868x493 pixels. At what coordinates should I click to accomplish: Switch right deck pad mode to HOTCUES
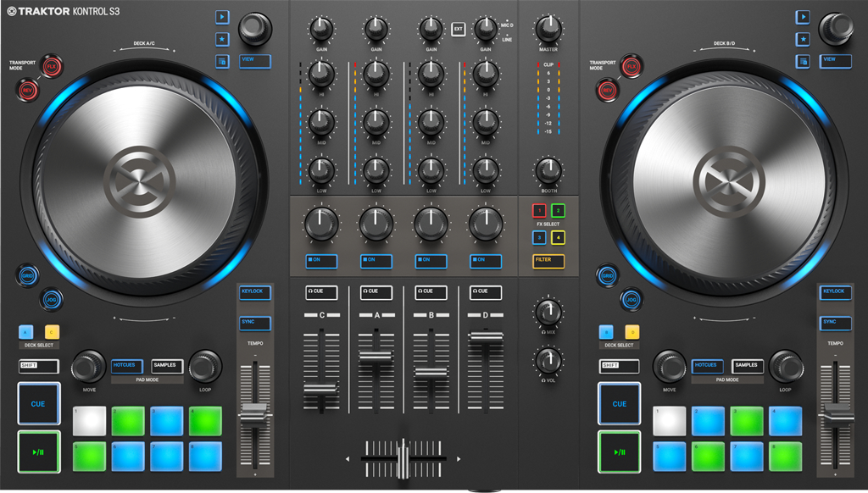tap(709, 366)
